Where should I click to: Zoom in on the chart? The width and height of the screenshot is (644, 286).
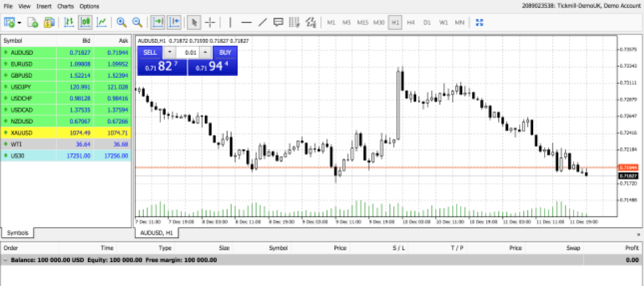coord(121,22)
